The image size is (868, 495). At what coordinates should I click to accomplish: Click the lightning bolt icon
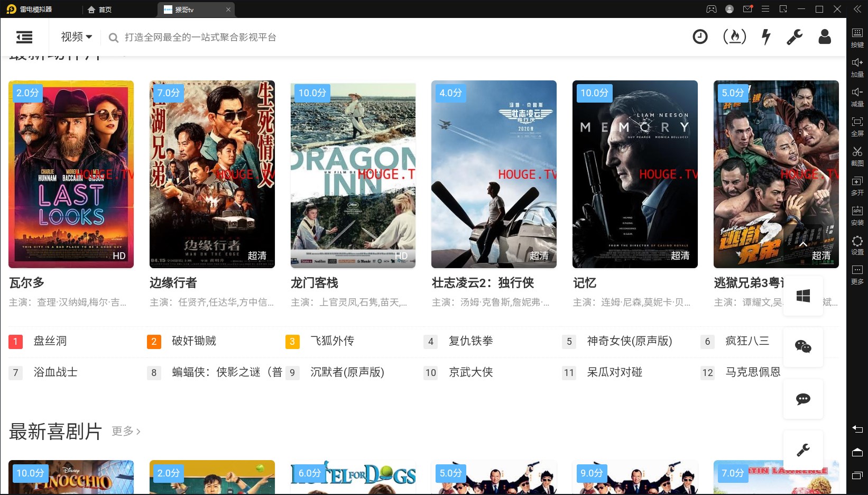(765, 36)
